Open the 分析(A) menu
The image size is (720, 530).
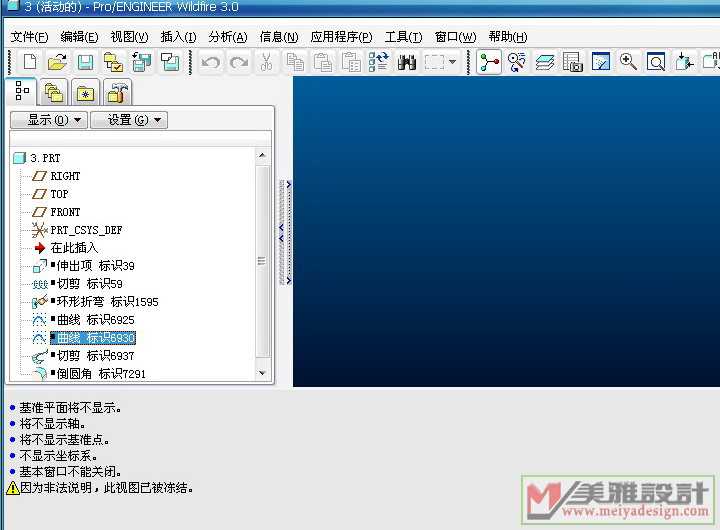[228, 37]
